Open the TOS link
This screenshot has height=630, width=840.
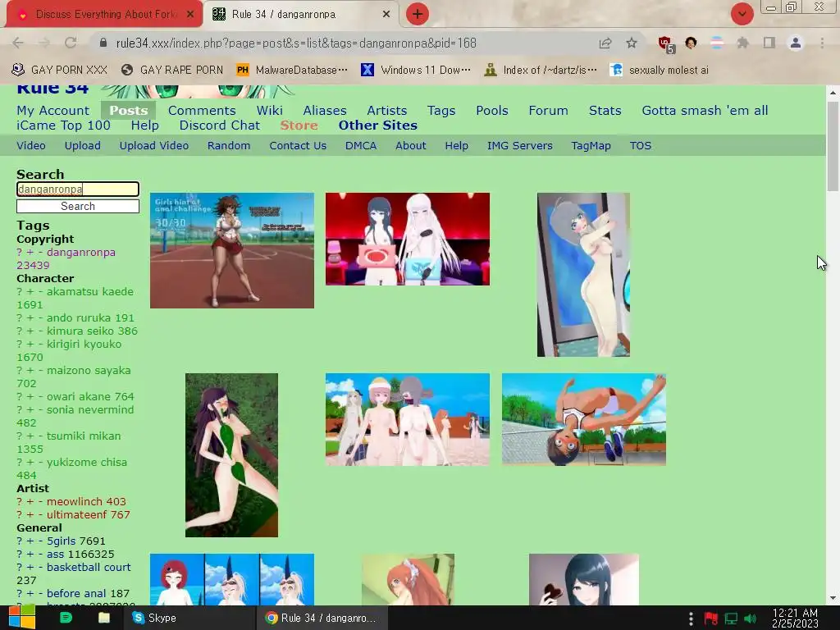point(640,146)
